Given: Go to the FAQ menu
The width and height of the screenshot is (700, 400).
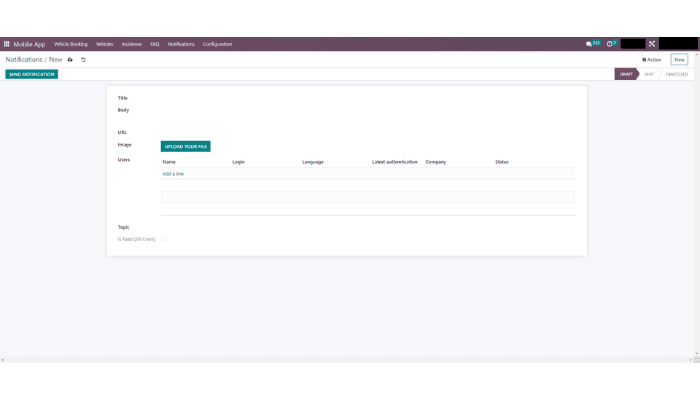Looking at the screenshot, I should pos(155,44).
